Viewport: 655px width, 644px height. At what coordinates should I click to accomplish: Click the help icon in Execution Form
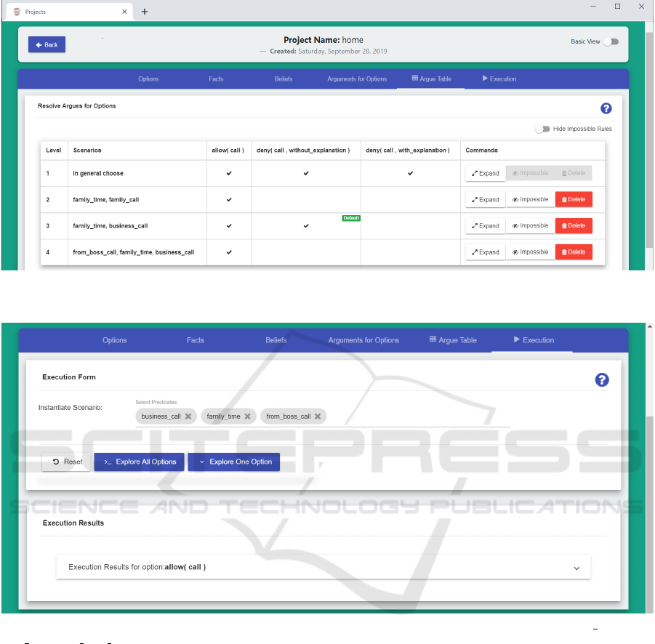tap(601, 379)
